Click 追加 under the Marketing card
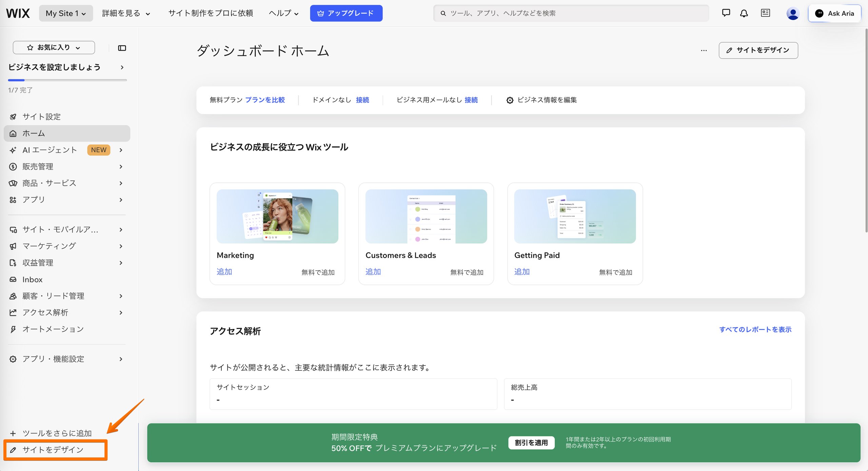Viewport: 868px width, 471px height. coord(224,272)
